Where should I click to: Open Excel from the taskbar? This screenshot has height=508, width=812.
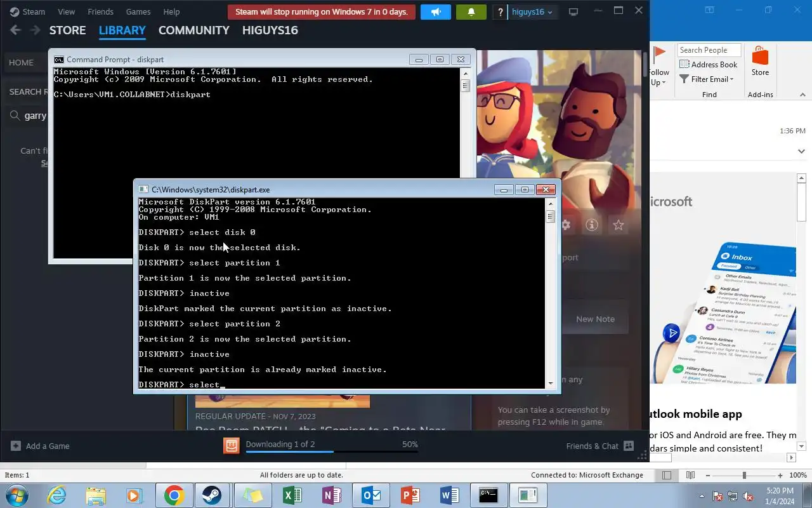[292, 495]
